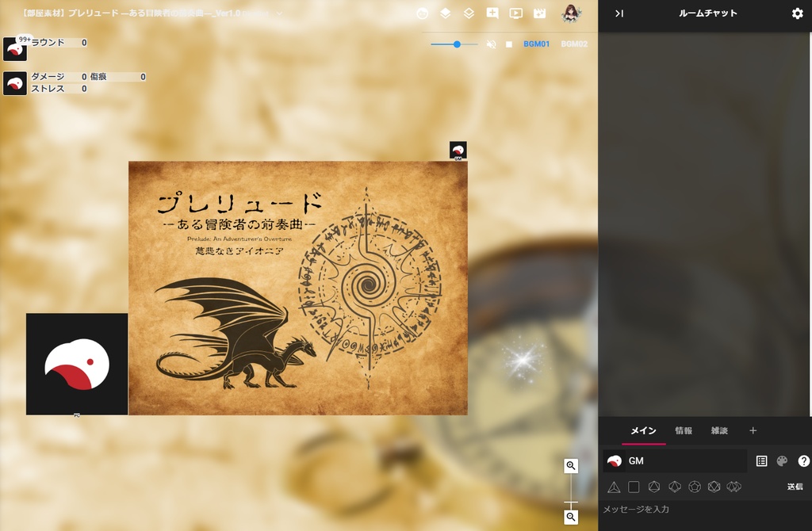812x531 pixels.
Task: Open the character face icon in top toolbar
Action: click(x=423, y=13)
